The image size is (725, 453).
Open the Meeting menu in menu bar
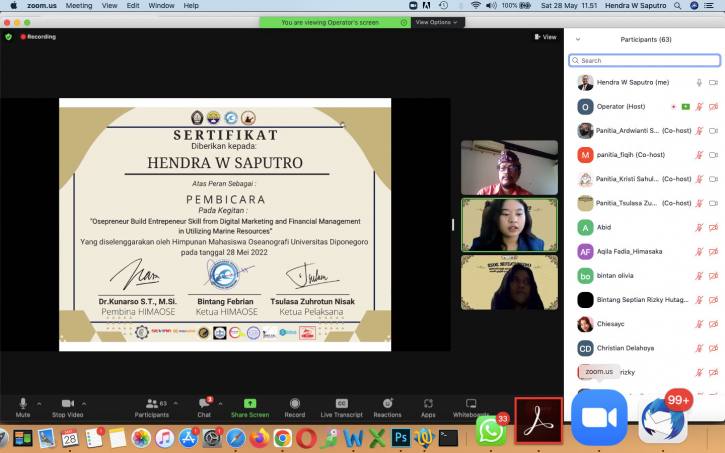click(79, 5)
